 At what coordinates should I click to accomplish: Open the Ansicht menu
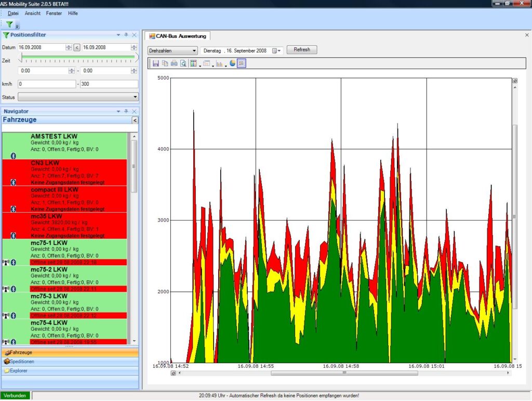click(x=33, y=13)
